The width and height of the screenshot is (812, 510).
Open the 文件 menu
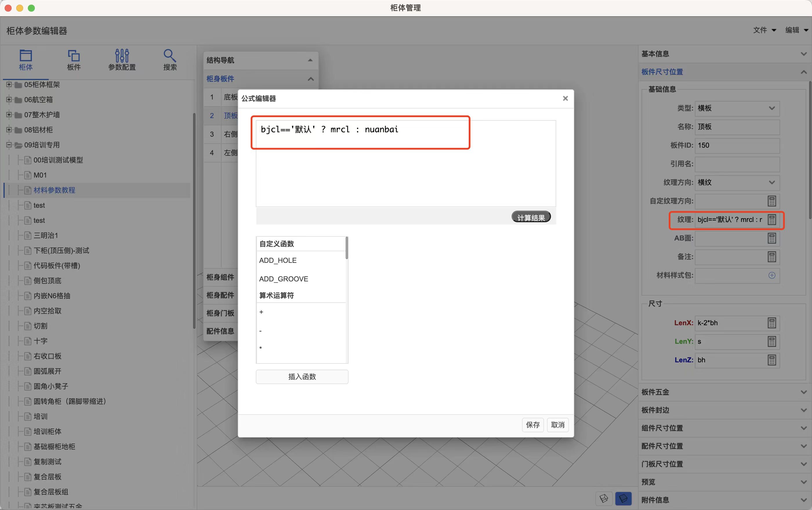pos(764,30)
